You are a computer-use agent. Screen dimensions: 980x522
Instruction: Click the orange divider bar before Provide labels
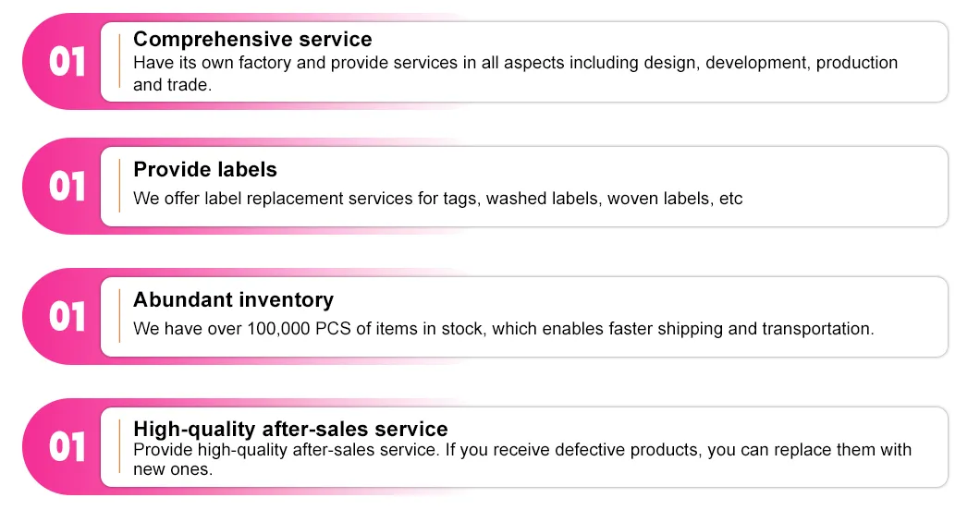(119, 186)
